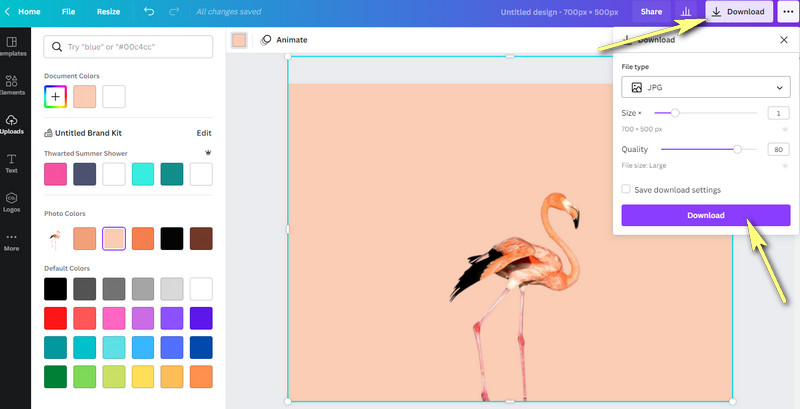The width and height of the screenshot is (800, 409).
Task: Click the Share button
Action: [x=652, y=12]
